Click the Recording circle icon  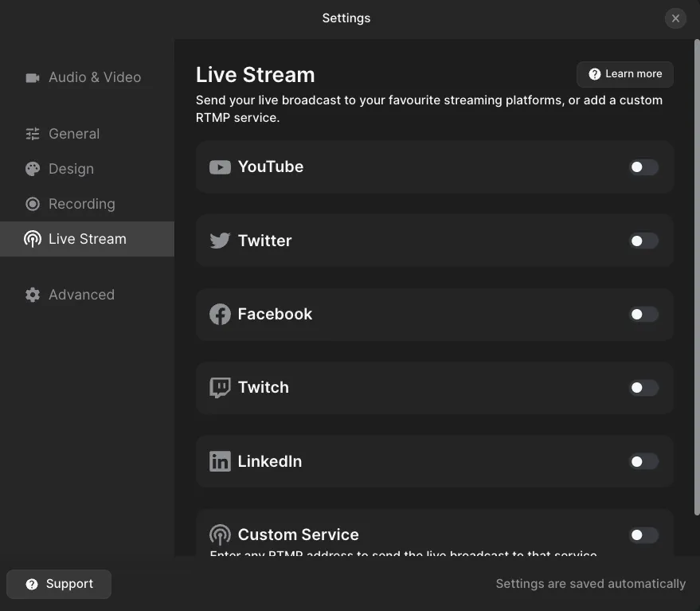pos(33,204)
